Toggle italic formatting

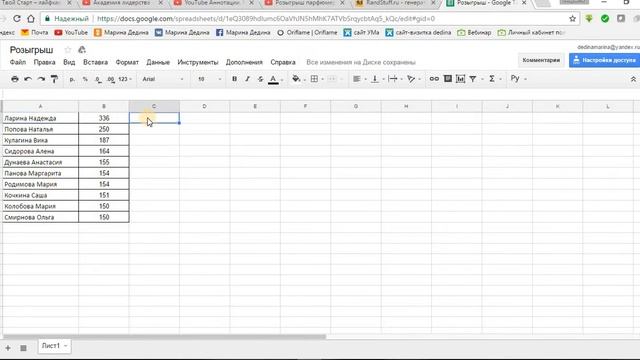(x=247, y=79)
